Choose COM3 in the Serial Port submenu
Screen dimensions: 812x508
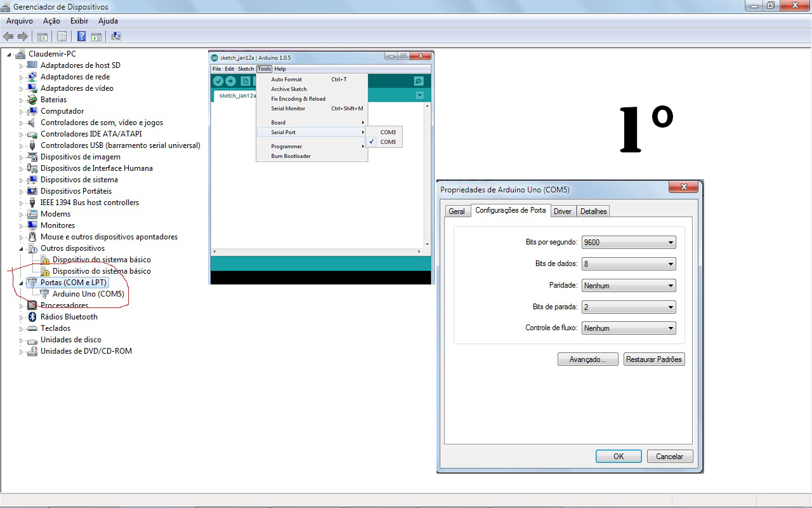point(385,132)
